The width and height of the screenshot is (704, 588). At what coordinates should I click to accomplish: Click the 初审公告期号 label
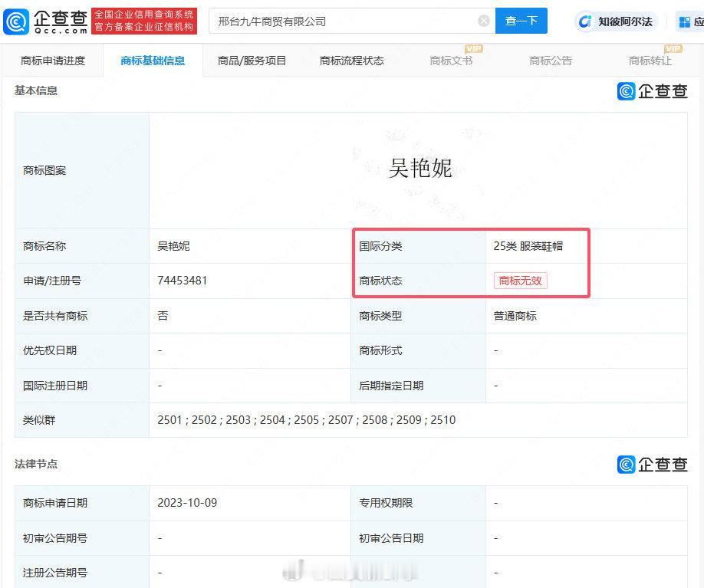(55, 537)
